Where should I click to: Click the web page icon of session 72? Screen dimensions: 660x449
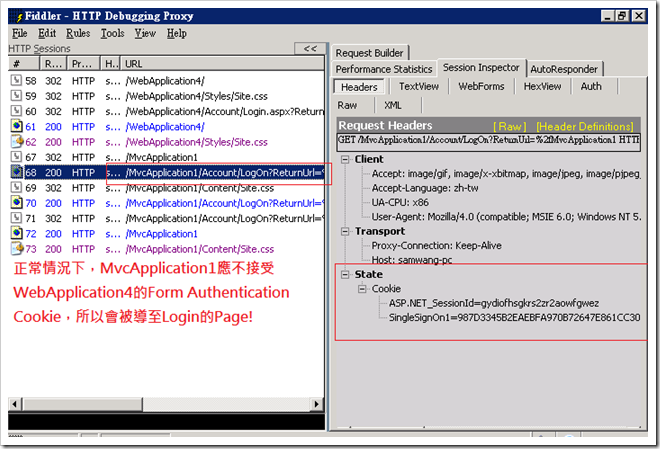pyautogui.click(x=16, y=233)
